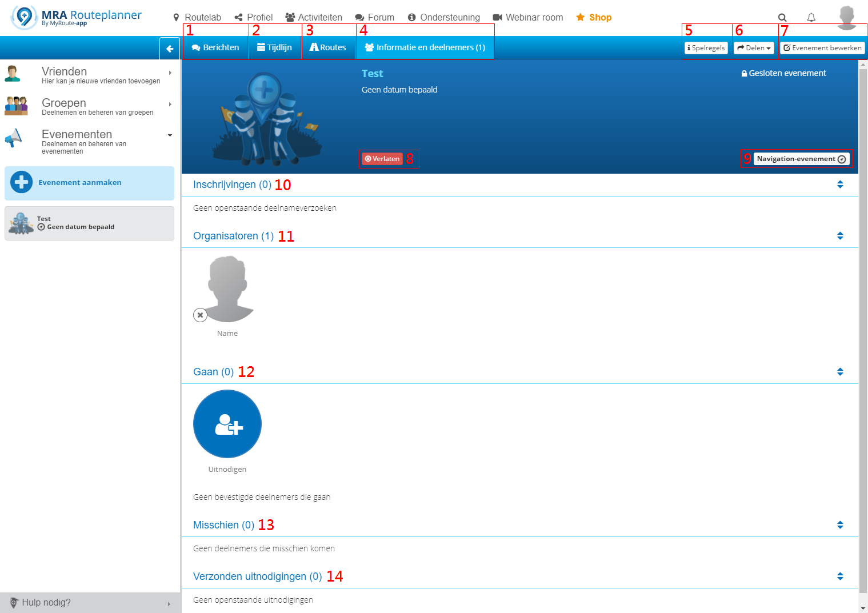The width and height of the screenshot is (868, 613).
Task: Click the Gesloten evenement label
Action: pos(783,73)
